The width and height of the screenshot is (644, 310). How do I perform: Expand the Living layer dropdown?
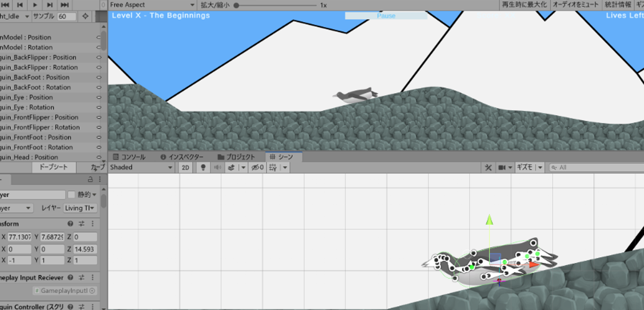80,208
